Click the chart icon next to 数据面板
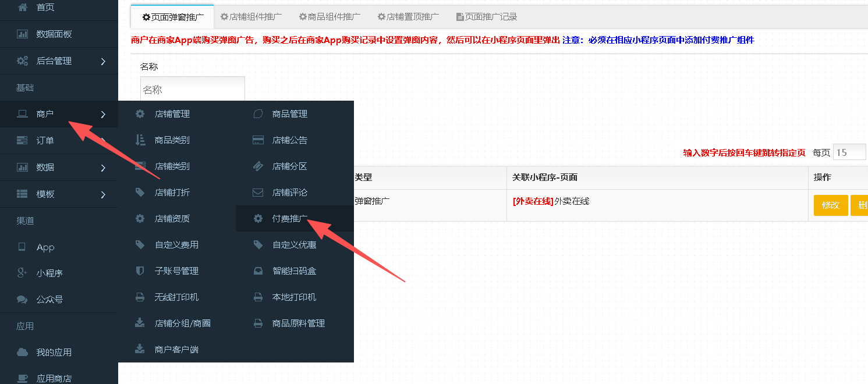The height and width of the screenshot is (384, 868). [23, 34]
